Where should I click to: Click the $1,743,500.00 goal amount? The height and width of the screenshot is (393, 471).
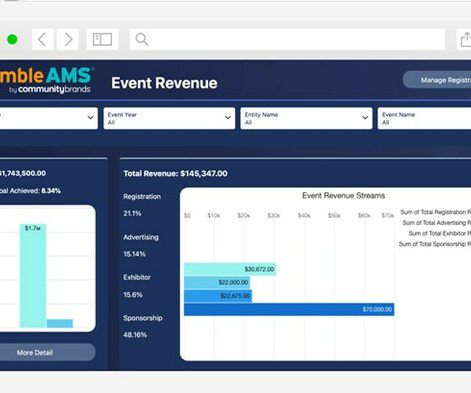[23, 173]
